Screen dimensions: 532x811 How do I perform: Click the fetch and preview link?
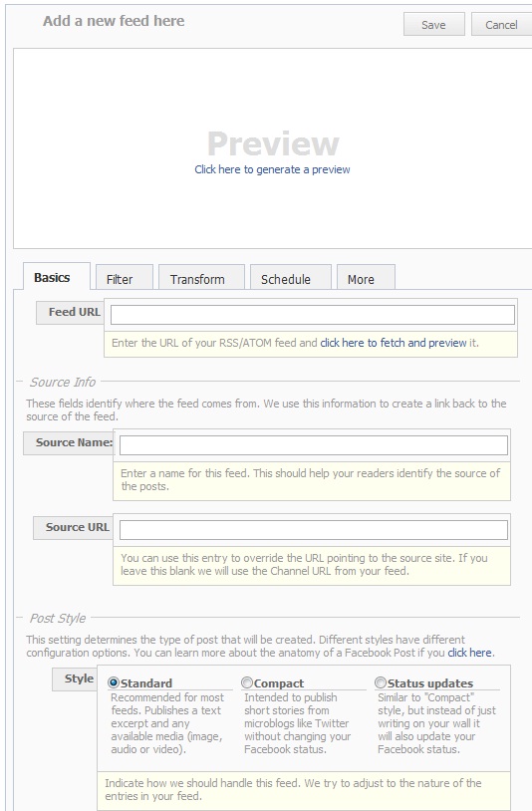(x=394, y=343)
